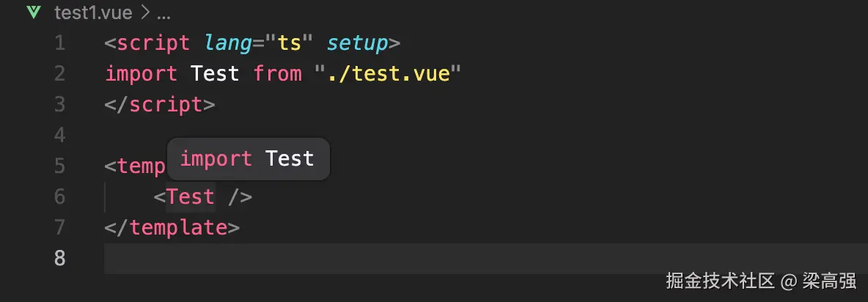Open the "./test.vue" import path
This screenshot has height=302, width=868.
coord(388,74)
